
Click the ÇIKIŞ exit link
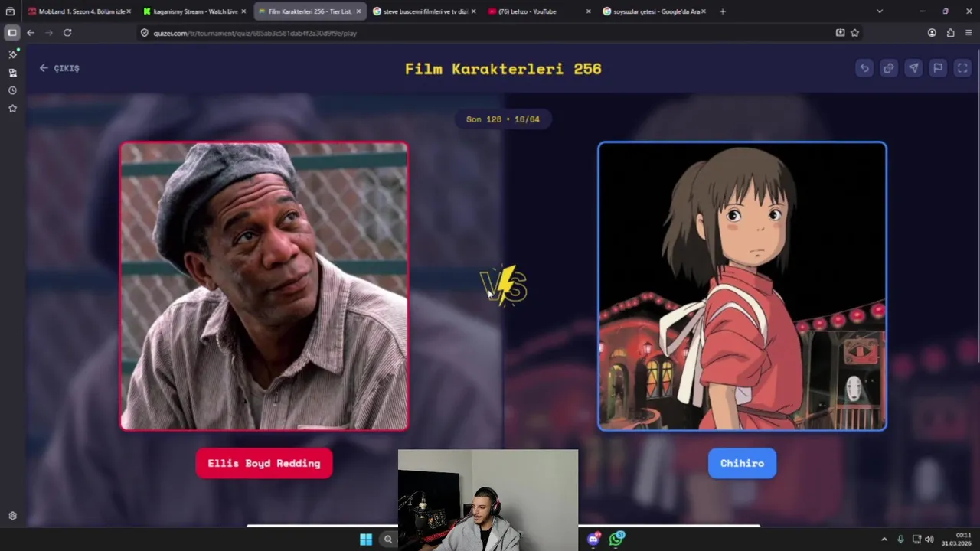pyautogui.click(x=60, y=68)
